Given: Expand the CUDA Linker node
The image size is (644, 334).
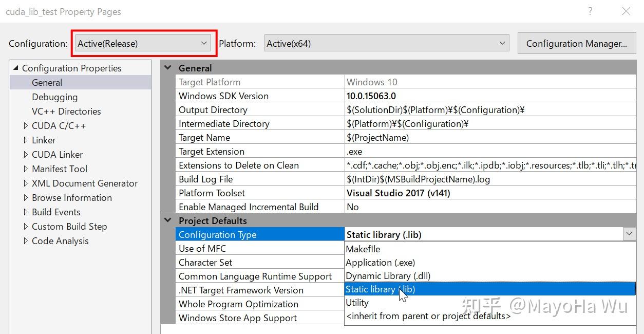Looking at the screenshot, I should (x=26, y=154).
